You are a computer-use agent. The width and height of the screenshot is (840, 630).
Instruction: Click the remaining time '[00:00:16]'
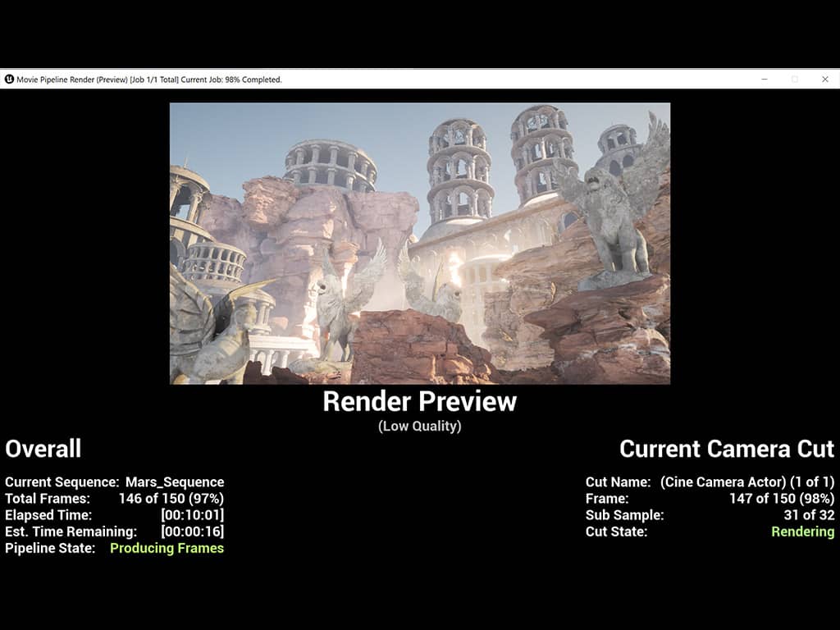[x=193, y=532]
